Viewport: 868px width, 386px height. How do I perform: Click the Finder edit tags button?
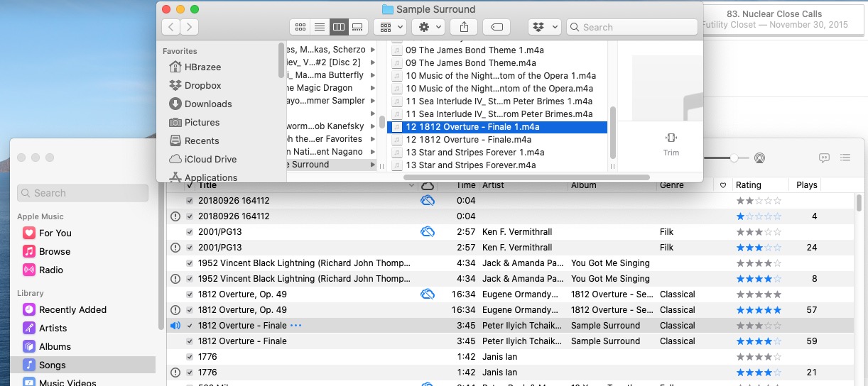point(497,27)
